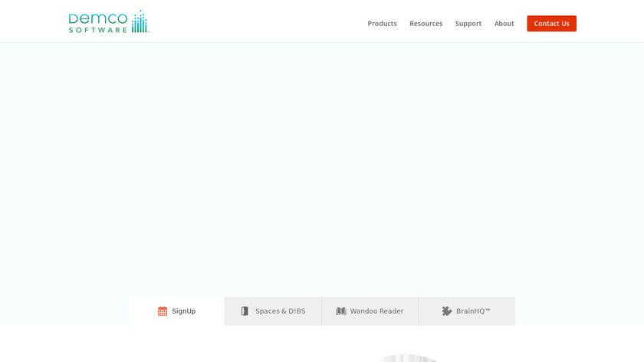The image size is (644, 362).
Task: Click the Contact Us button
Action: click(x=551, y=24)
